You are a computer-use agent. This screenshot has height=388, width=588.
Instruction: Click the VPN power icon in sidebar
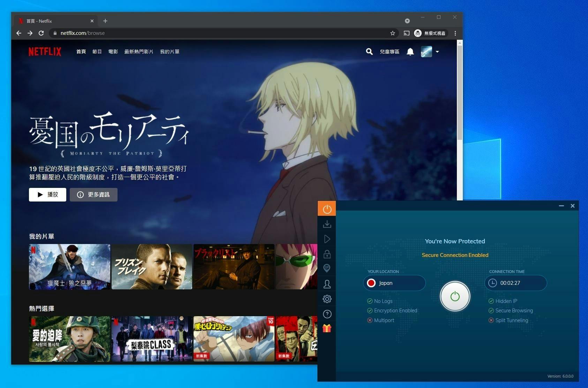(327, 208)
